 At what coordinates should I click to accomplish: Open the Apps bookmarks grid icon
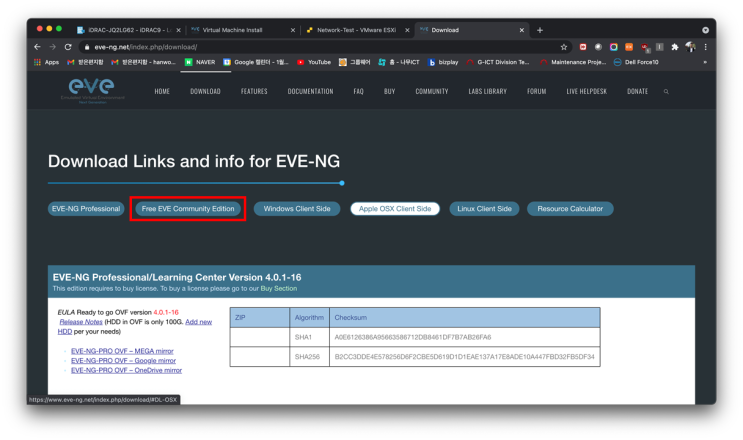(x=37, y=62)
